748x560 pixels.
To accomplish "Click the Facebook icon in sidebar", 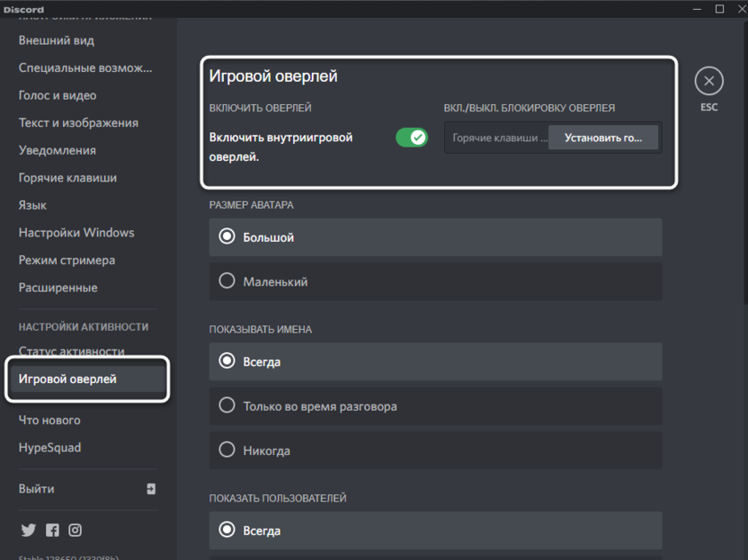I will tap(52, 530).
